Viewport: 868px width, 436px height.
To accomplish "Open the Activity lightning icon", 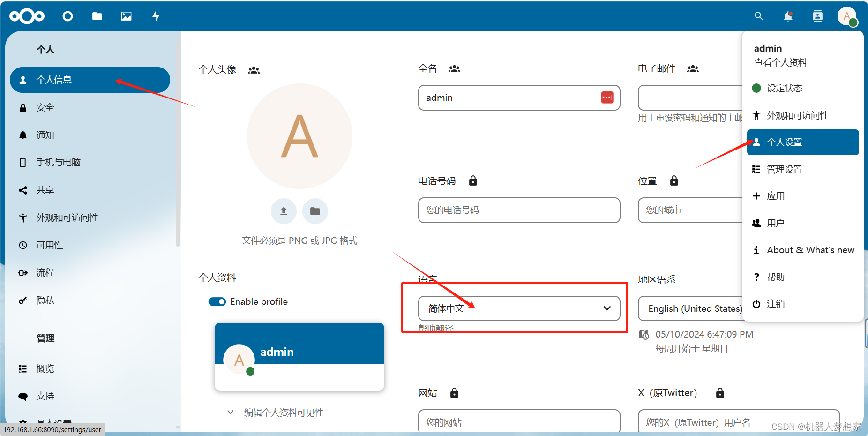I will pos(155,16).
